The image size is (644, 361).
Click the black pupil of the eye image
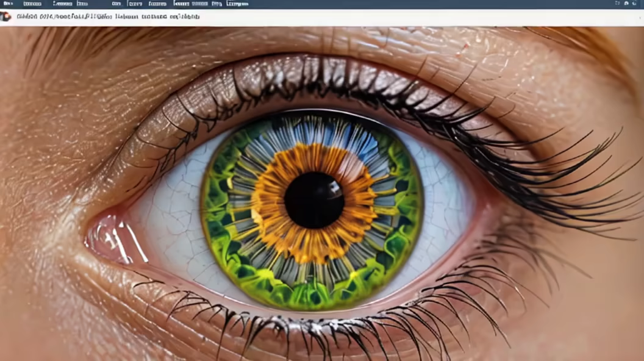click(314, 200)
